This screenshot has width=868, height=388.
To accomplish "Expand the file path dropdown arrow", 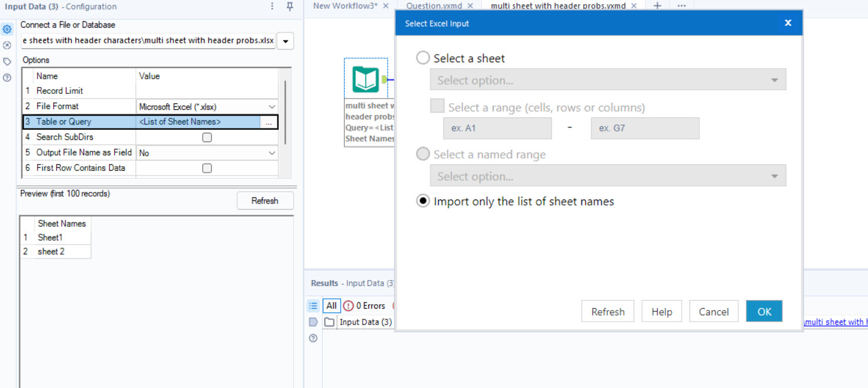I will [285, 41].
